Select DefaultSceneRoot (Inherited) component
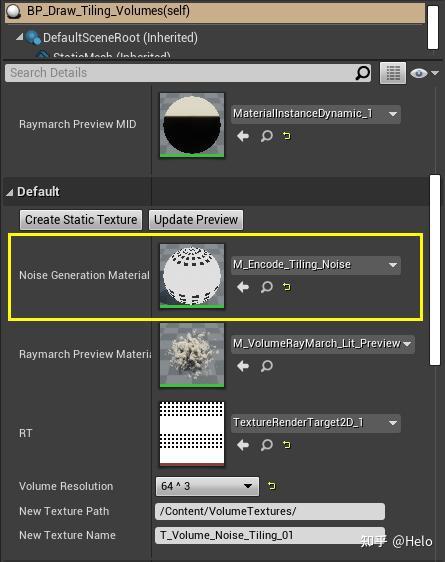This screenshot has width=445, height=562. pos(120,38)
